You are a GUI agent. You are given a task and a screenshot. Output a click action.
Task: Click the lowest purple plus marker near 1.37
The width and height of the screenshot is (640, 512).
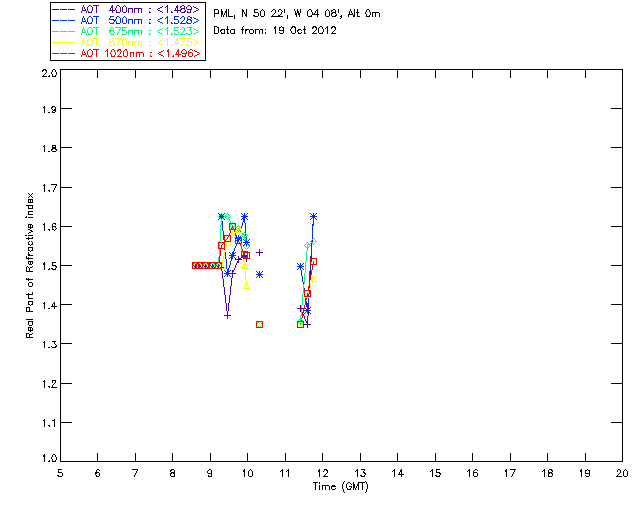tap(227, 316)
